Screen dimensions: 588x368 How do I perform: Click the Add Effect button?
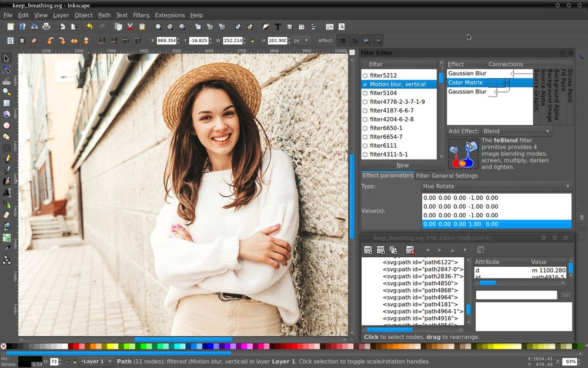(x=463, y=131)
